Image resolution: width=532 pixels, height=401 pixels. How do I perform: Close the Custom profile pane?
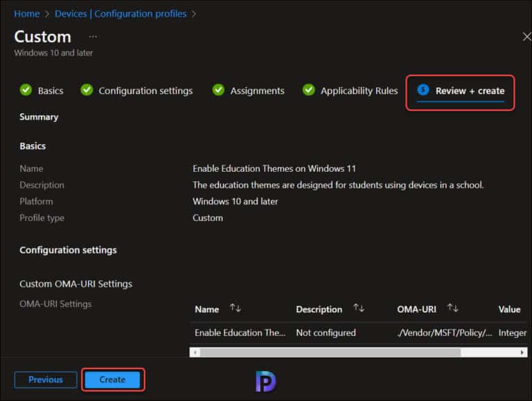pyautogui.click(x=527, y=37)
